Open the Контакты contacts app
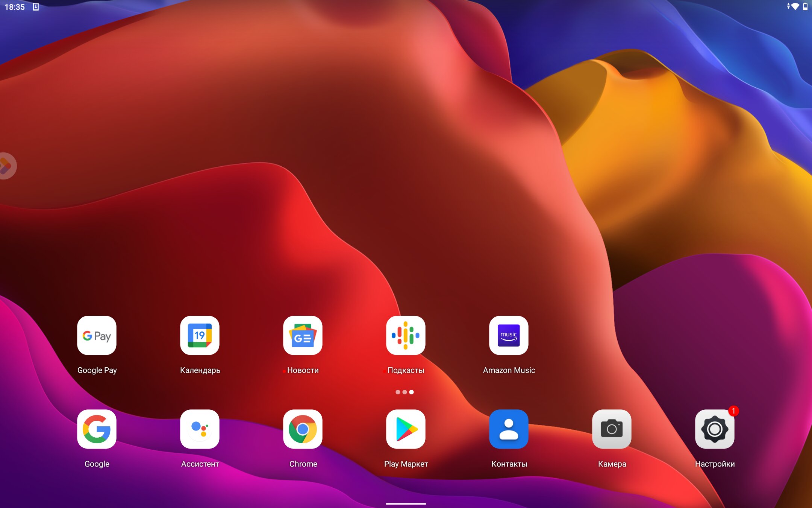Screen dimensions: 812x508 coord(509,429)
